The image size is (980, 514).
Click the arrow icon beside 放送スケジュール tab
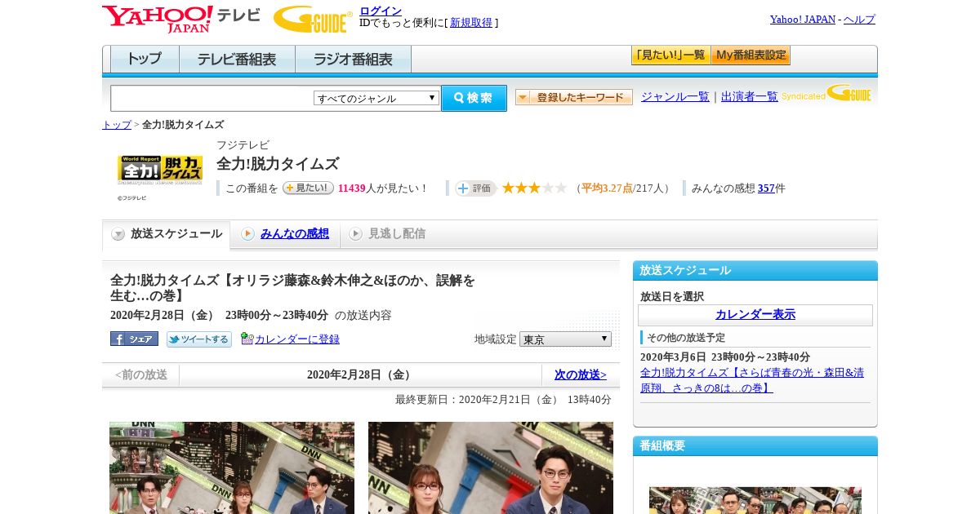click(118, 234)
